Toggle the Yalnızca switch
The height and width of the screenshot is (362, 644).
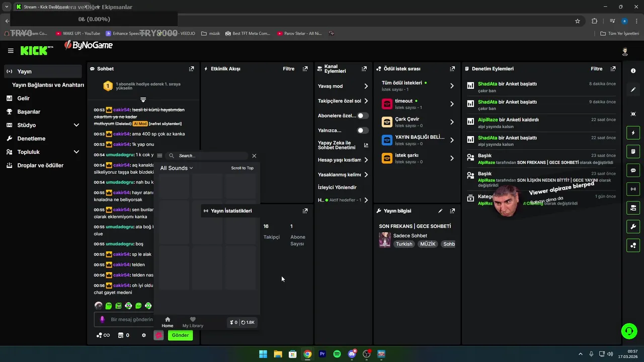[x=362, y=130]
